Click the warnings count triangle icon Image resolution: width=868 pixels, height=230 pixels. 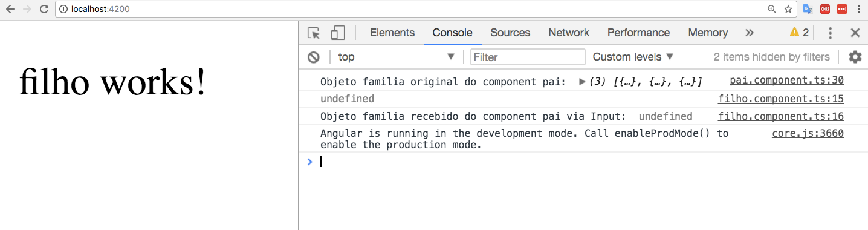click(x=794, y=32)
